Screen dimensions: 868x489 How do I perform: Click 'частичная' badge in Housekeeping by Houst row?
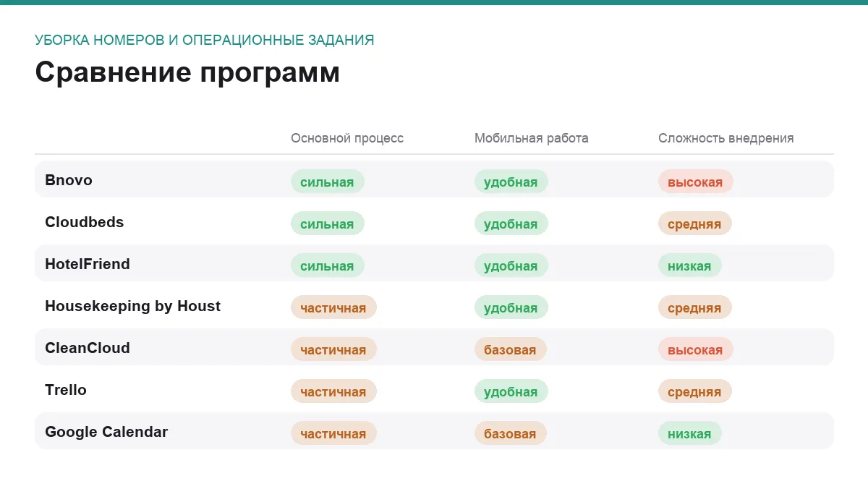333,307
